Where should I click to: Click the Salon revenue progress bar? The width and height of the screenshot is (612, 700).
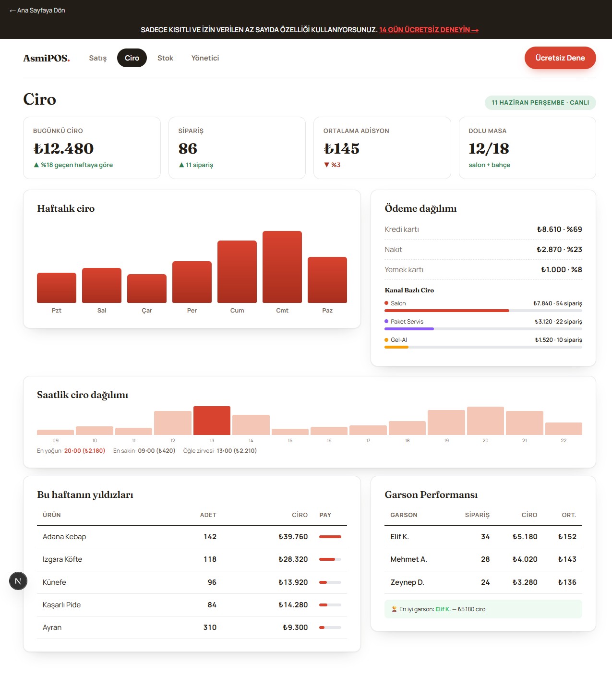pyautogui.click(x=483, y=311)
